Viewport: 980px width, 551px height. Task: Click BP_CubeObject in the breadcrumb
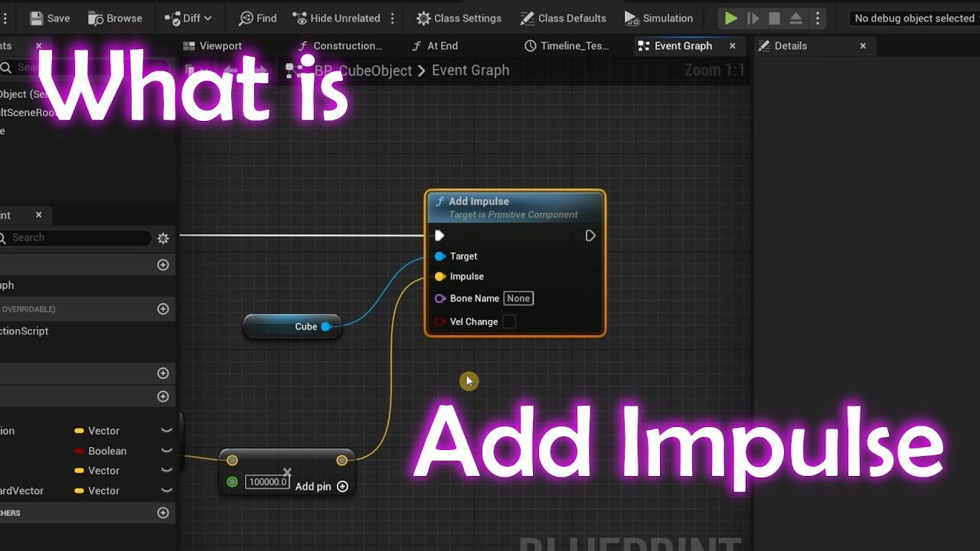point(364,70)
